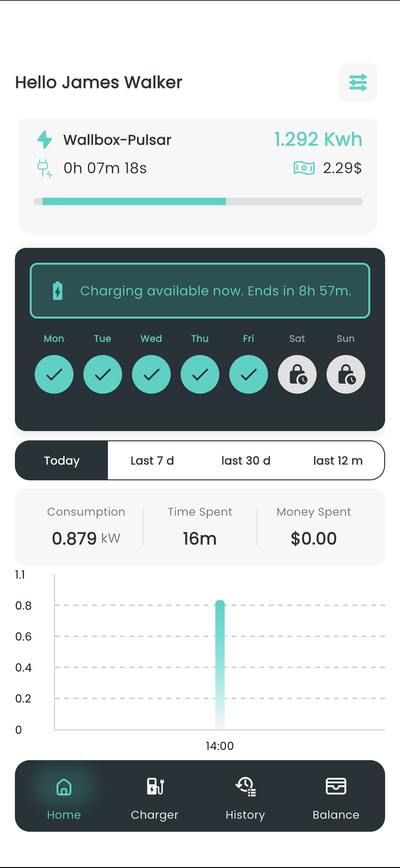The width and height of the screenshot is (400, 868).
Task: Tap the 14:00 consumption bar in chart
Action: [x=220, y=665]
